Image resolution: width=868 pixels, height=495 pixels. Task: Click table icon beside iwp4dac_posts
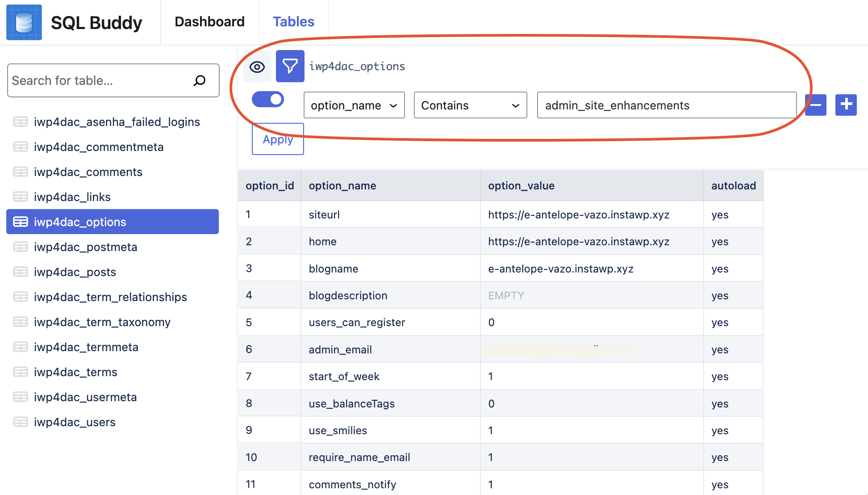click(x=21, y=272)
